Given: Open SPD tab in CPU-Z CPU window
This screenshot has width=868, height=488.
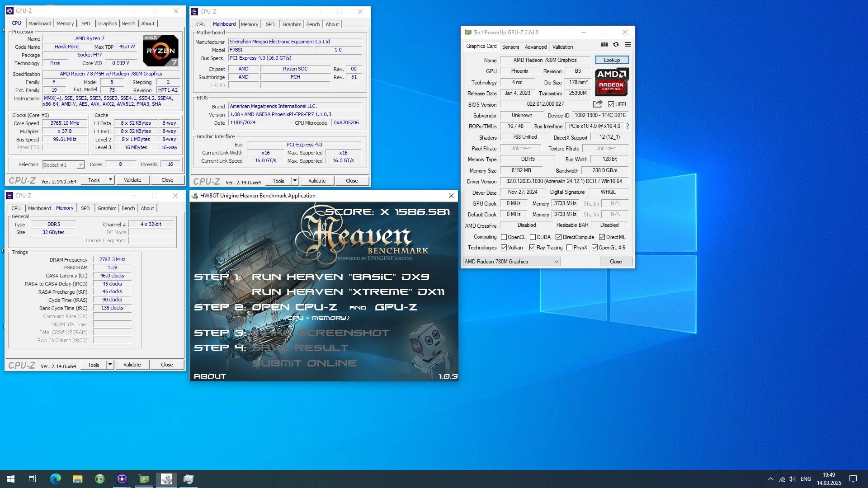Looking at the screenshot, I should coord(85,23).
